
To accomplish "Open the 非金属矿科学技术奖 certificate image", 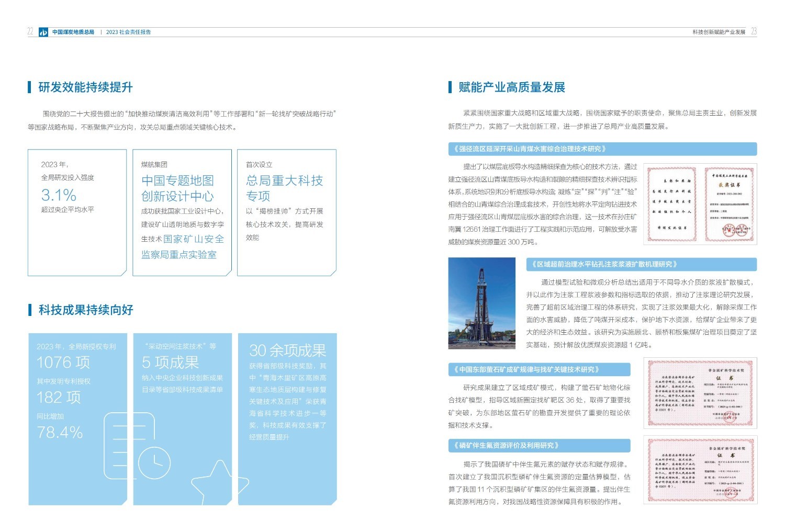I will pyautogui.click(x=699, y=392).
